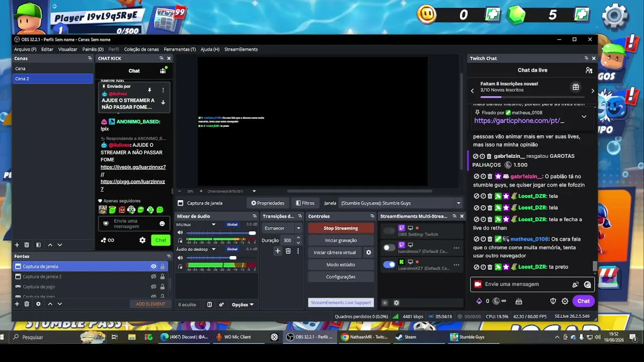
Task: Open audio mixer advanced properties gears icon
Action: pos(221,305)
